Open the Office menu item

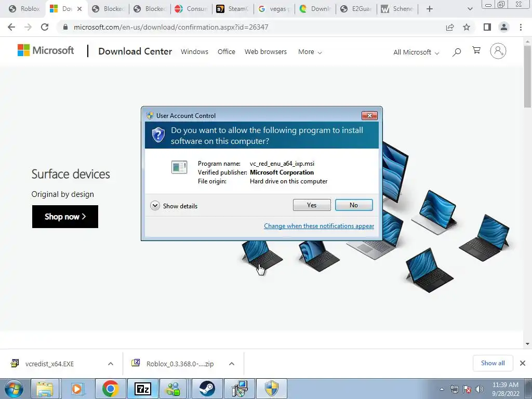tap(227, 51)
